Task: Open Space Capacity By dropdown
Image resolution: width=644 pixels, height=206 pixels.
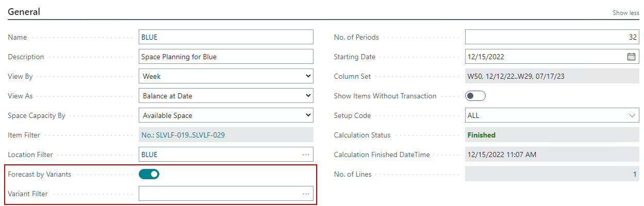Action: pyautogui.click(x=226, y=115)
